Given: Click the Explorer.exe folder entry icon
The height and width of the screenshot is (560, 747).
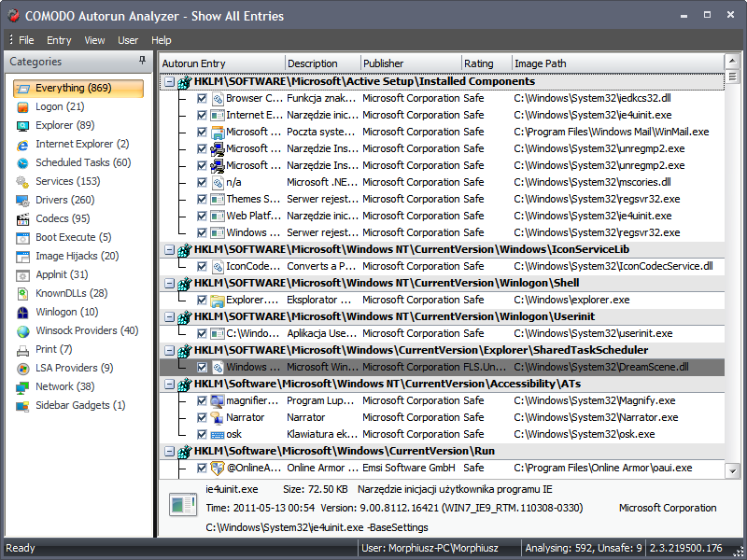Looking at the screenshot, I should (x=218, y=300).
